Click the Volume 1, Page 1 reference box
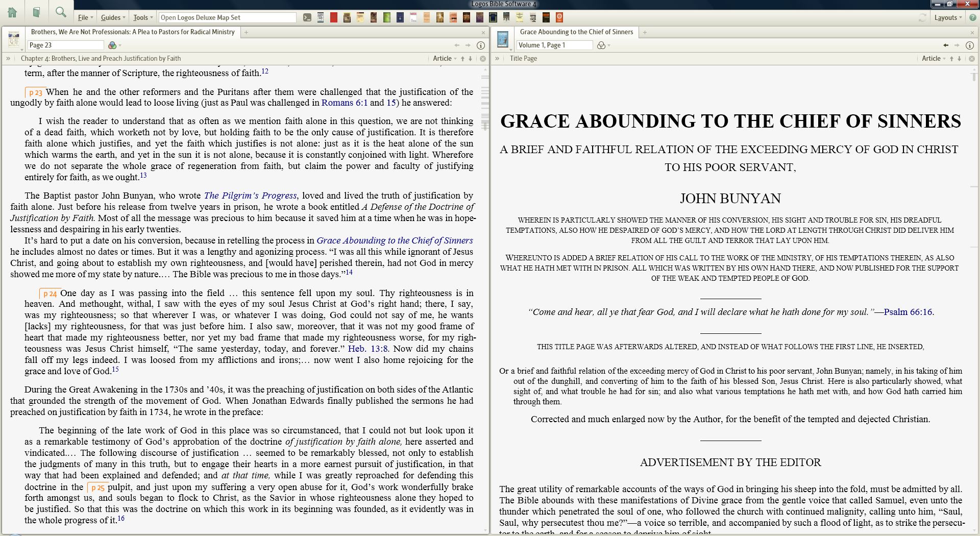Viewport: 980px width, 536px height. pyautogui.click(x=555, y=45)
